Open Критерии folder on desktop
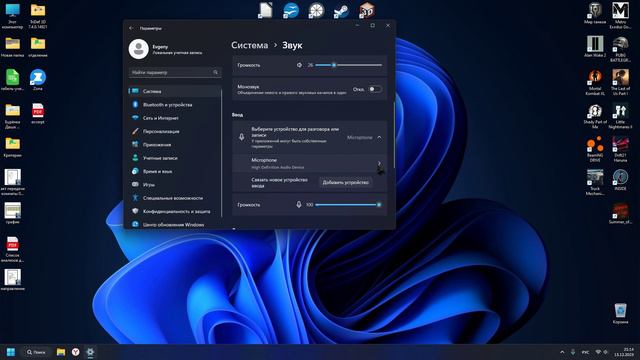 [12, 147]
